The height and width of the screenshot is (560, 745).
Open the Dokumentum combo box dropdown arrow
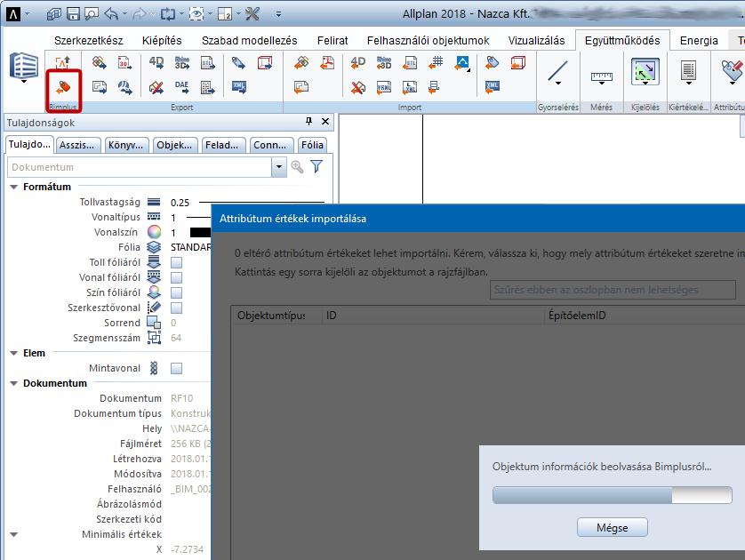tap(279, 167)
